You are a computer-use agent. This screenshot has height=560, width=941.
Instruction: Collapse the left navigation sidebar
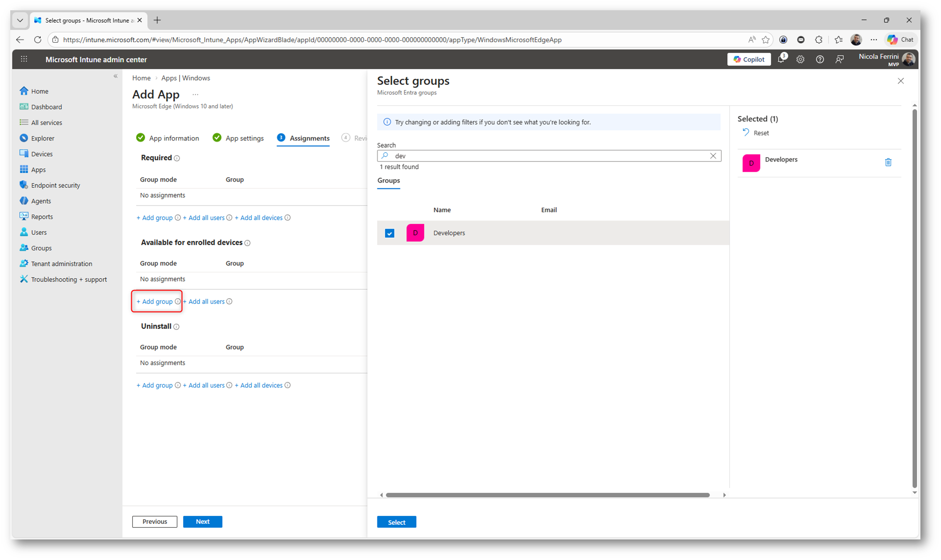click(116, 76)
